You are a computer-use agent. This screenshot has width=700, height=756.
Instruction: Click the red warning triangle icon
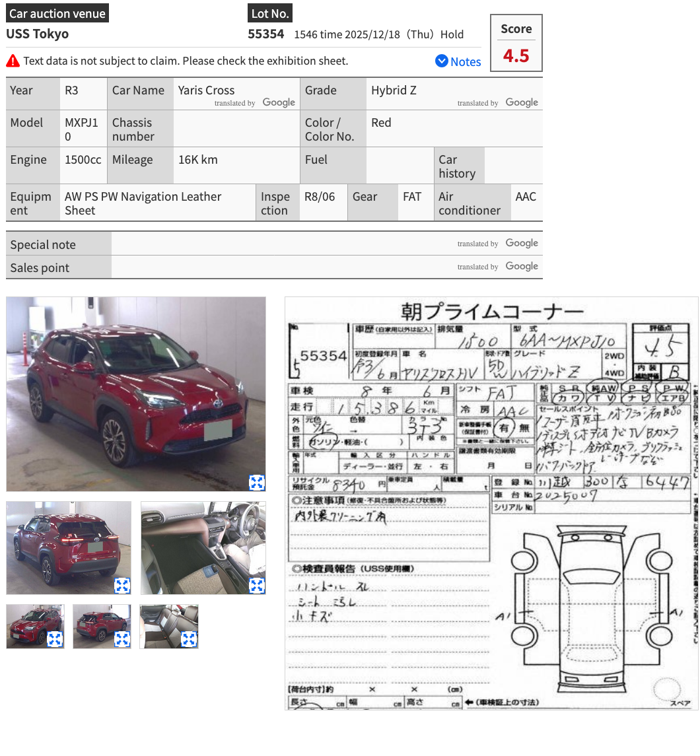pyautogui.click(x=13, y=60)
